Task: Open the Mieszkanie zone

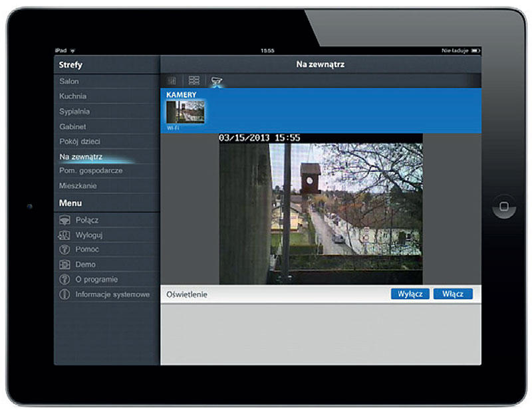Action: tap(106, 186)
